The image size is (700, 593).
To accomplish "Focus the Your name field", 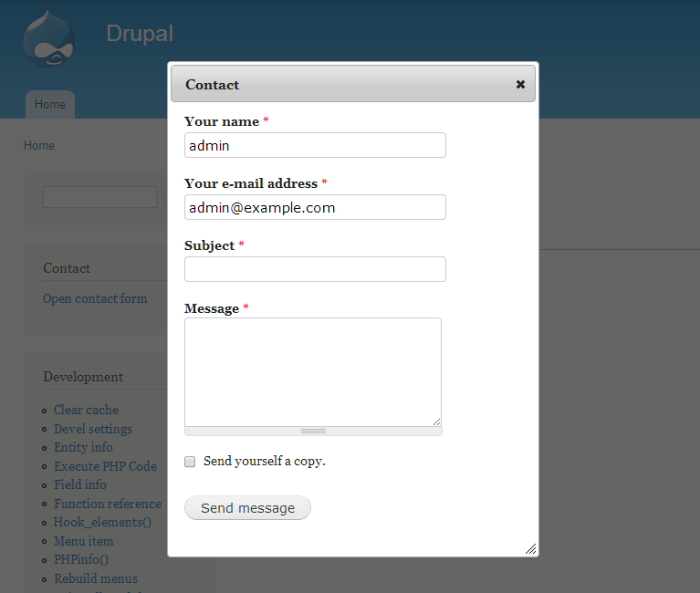I will pyautogui.click(x=315, y=145).
